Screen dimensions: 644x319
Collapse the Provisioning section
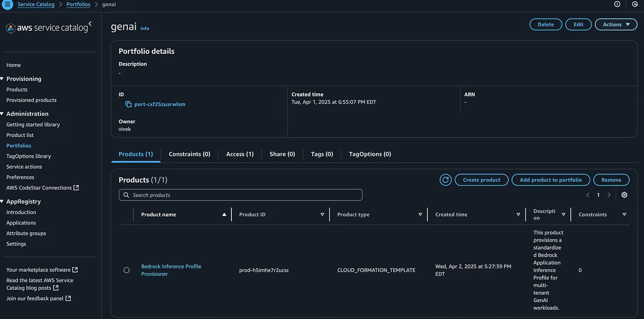(x=2, y=79)
